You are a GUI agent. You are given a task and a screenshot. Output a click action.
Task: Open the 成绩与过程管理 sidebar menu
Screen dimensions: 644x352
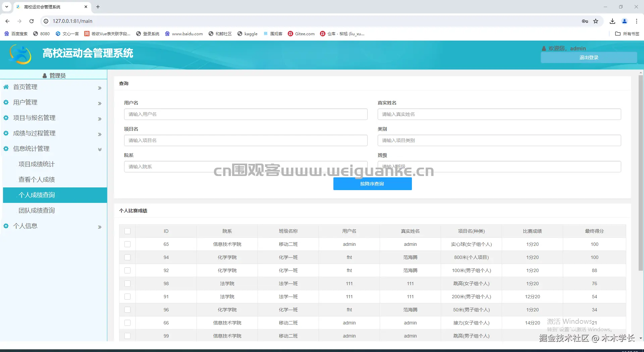click(x=54, y=133)
